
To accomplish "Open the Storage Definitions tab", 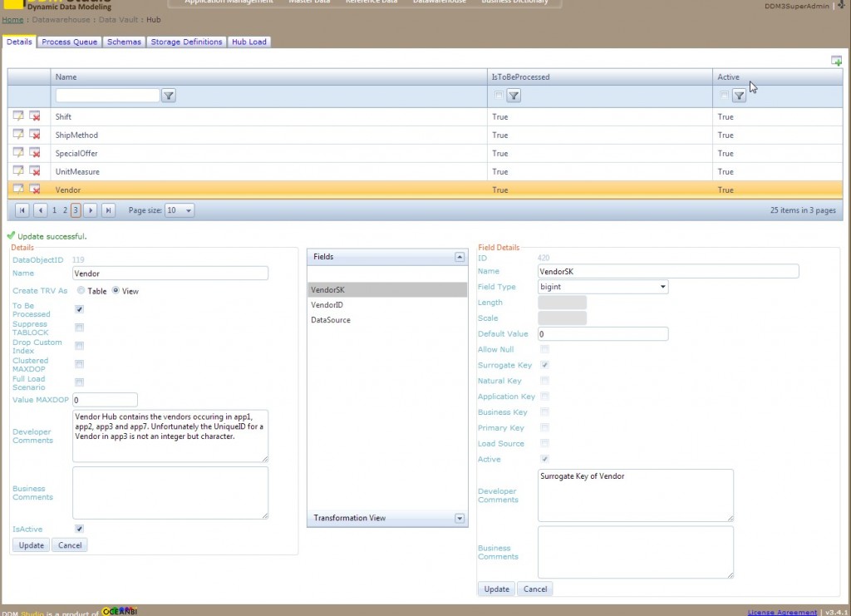I will coord(186,42).
